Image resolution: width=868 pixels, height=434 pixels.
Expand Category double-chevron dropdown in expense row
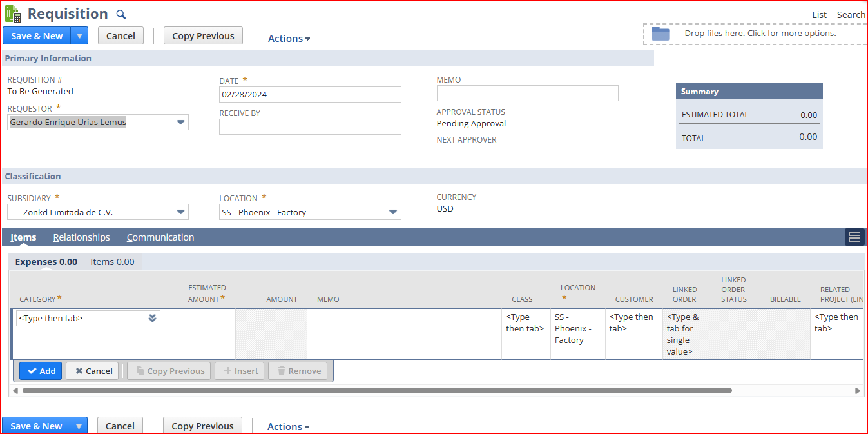point(153,318)
